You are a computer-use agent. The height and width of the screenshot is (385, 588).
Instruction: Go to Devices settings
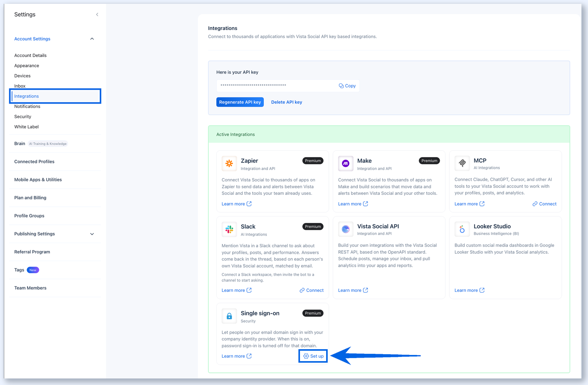pyautogui.click(x=22, y=76)
